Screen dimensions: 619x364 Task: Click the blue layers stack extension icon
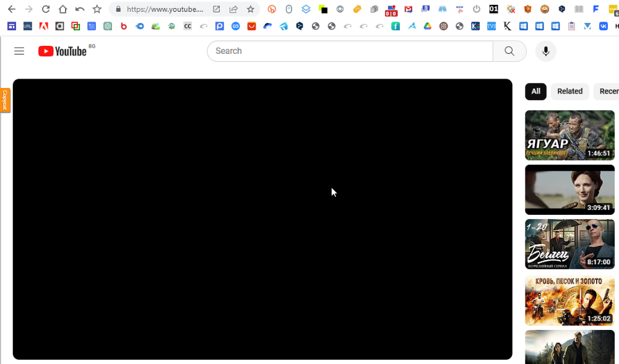pyautogui.click(x=306, y=9)
